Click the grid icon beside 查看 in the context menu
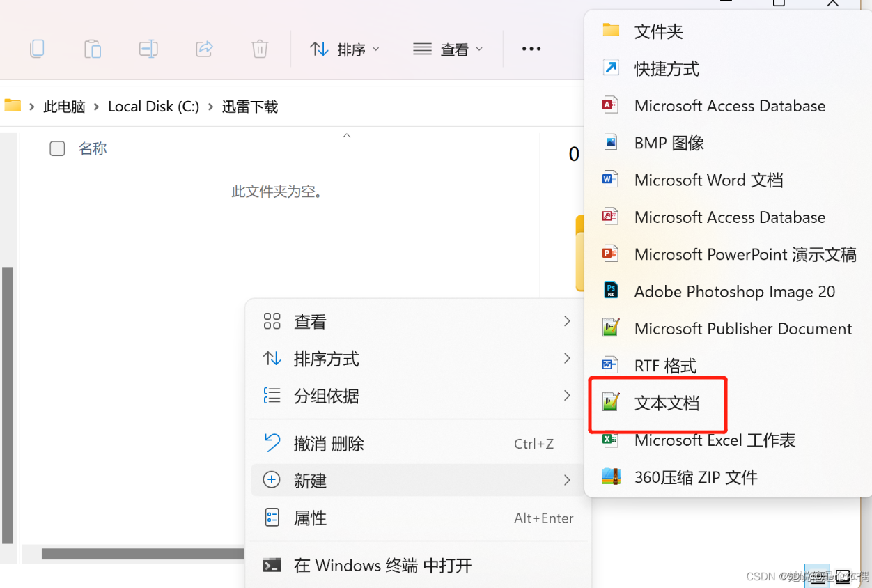This screenshot has width=872, height=588. [x=272, y=321]
